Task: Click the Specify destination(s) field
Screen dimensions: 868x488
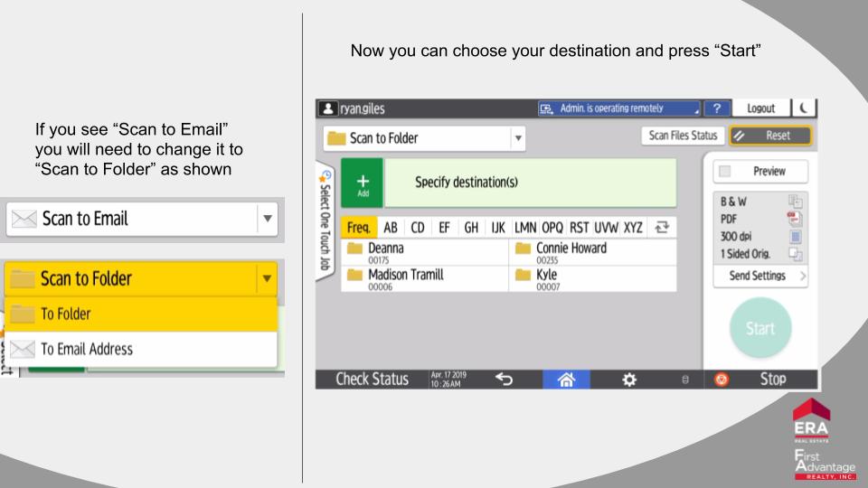Action: (x=531, y=183)
